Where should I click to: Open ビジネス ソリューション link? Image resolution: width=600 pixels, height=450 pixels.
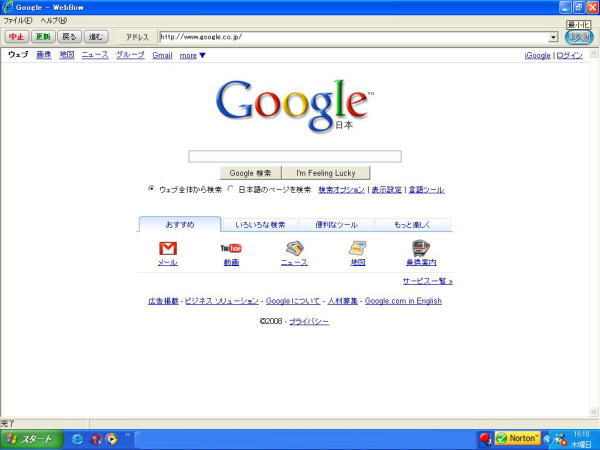[x=222, y=301]
